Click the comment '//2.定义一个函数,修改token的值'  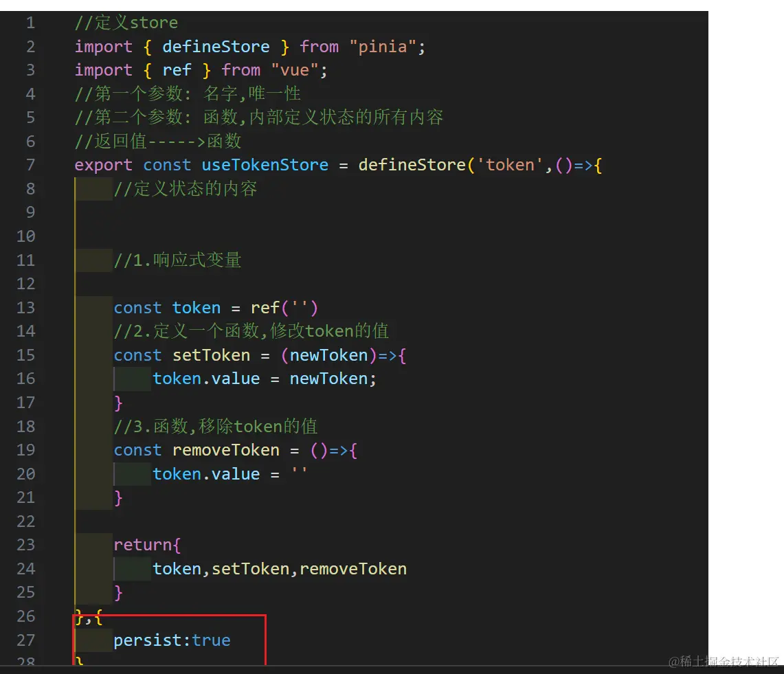(x=251, y=331)
